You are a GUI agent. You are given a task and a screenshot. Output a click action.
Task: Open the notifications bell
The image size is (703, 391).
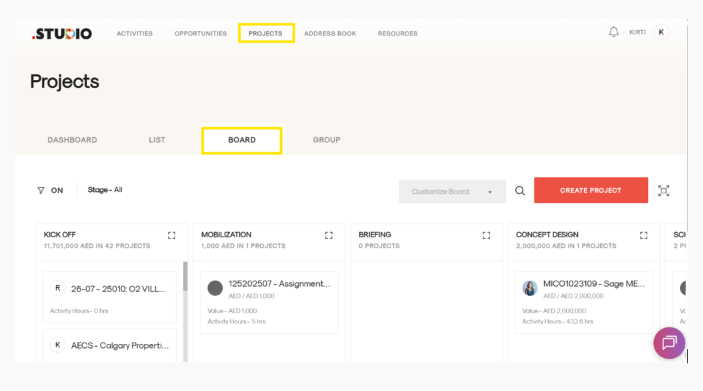pos(613,32)
